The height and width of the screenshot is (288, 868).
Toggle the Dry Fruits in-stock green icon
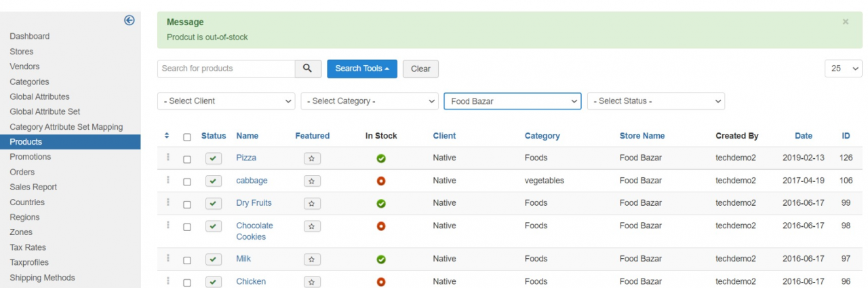click(381, 204)
